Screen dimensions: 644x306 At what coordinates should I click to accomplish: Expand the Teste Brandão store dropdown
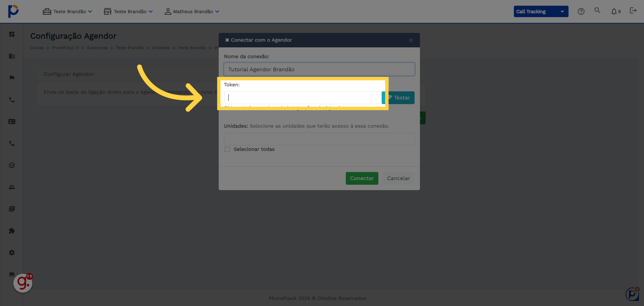tap(128, 11)
